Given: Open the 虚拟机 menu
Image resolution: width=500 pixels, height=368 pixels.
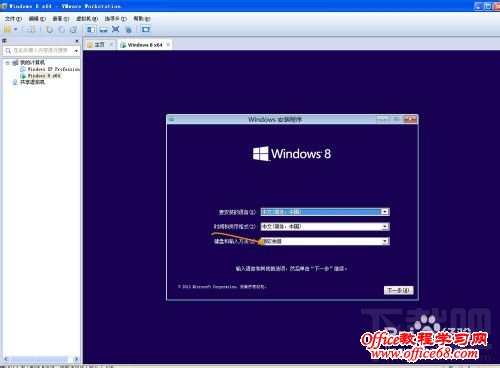Looking at the screenshot, I should pyautogui.click(x=87, y=19).
